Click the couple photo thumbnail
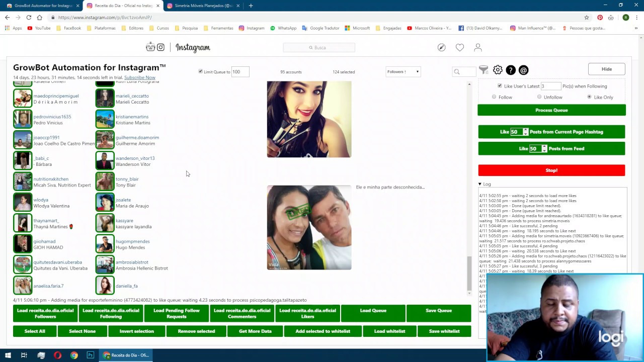 tap(309, 227)
